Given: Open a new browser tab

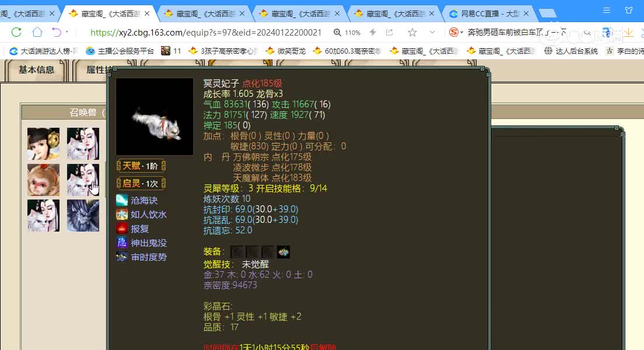Looking at the screenshot, I should (547, 13).
